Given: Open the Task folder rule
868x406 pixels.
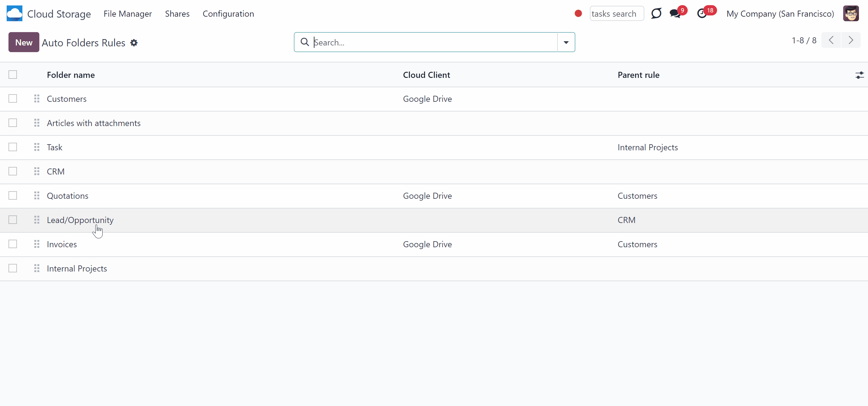Looking at the screenshot, I should click(54, 147).
